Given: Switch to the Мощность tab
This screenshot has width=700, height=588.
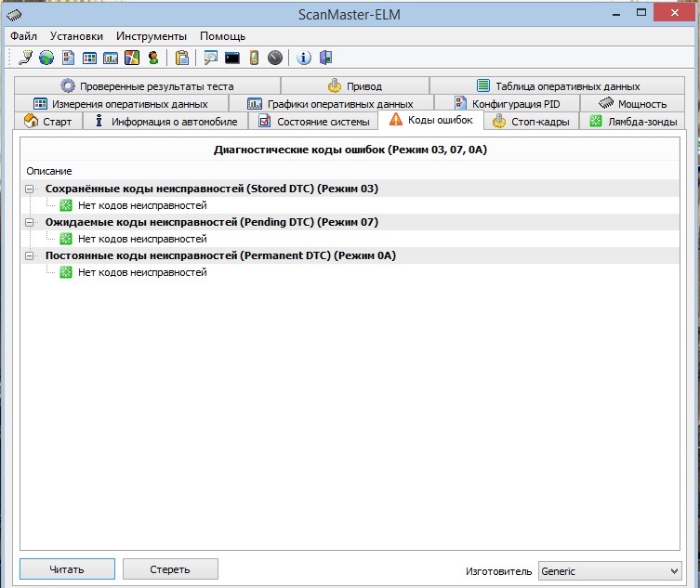Looking at the screenshot, I should click(632, 103).
